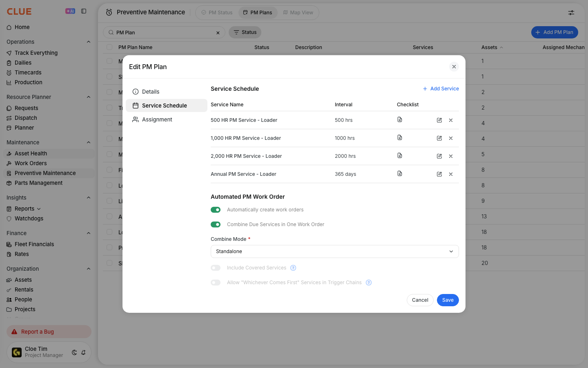588x368 pixels.
Task: Switch to the PM Status tab
Action: point(217,13)
